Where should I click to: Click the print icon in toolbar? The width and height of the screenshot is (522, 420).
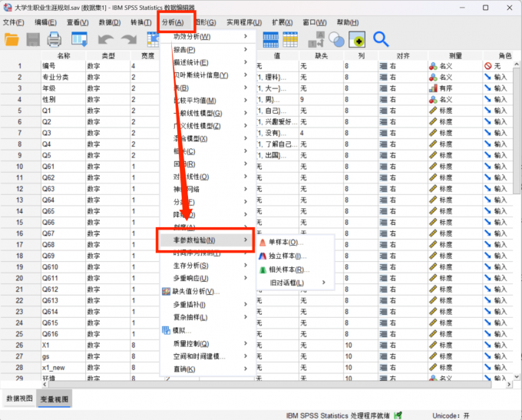click(x=55, y=40)
